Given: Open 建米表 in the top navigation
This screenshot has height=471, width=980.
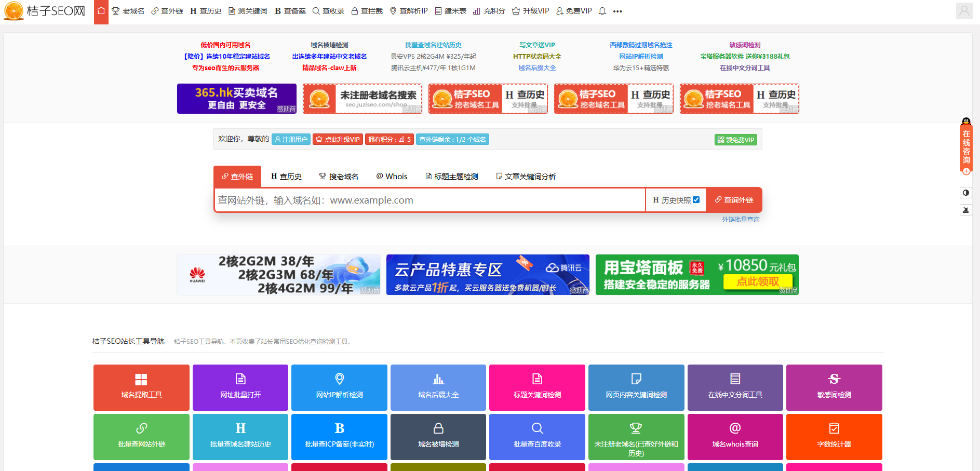Looking at the screenshot, I should 450,11.
